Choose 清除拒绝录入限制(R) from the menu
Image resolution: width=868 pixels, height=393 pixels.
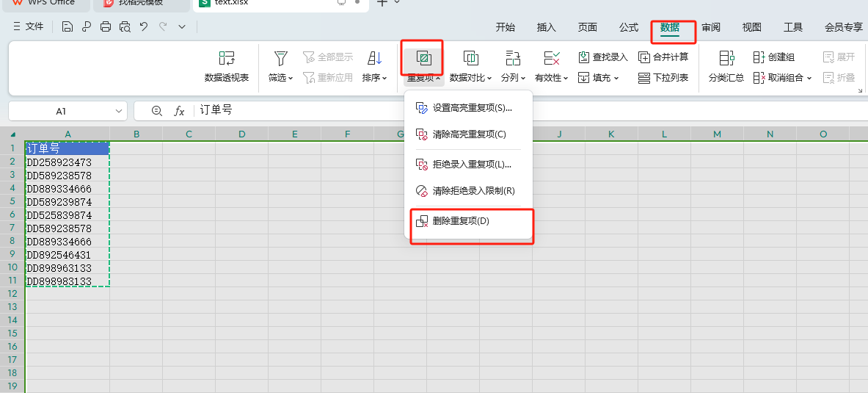click(x=469, y=191)
